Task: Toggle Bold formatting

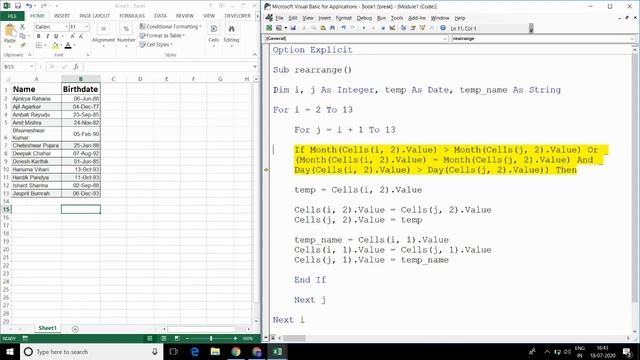Action: pos(39,36)
